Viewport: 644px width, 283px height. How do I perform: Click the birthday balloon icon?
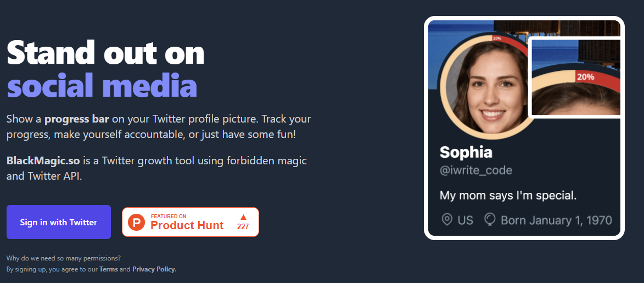pyautogui.click(x=490, y=220)
